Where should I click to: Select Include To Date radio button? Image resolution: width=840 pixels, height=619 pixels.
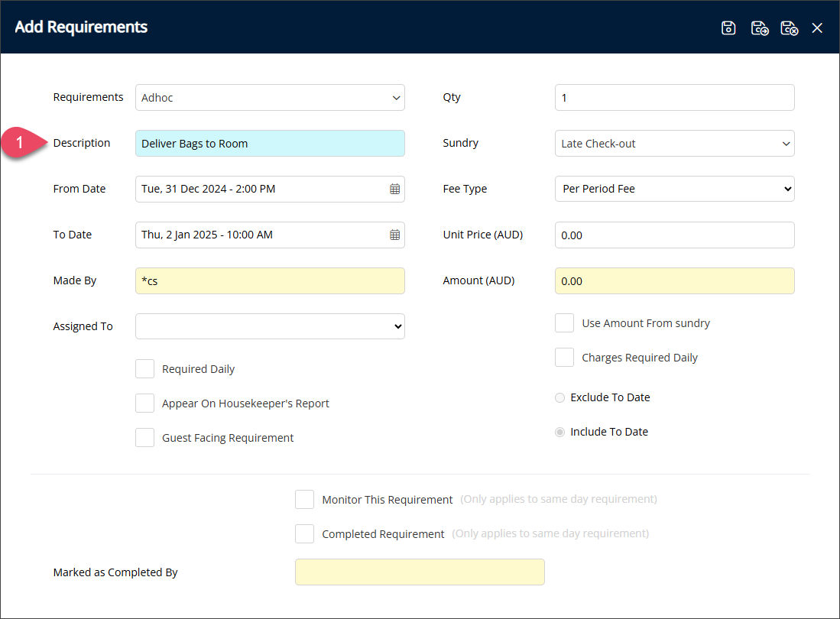[559, 432]
